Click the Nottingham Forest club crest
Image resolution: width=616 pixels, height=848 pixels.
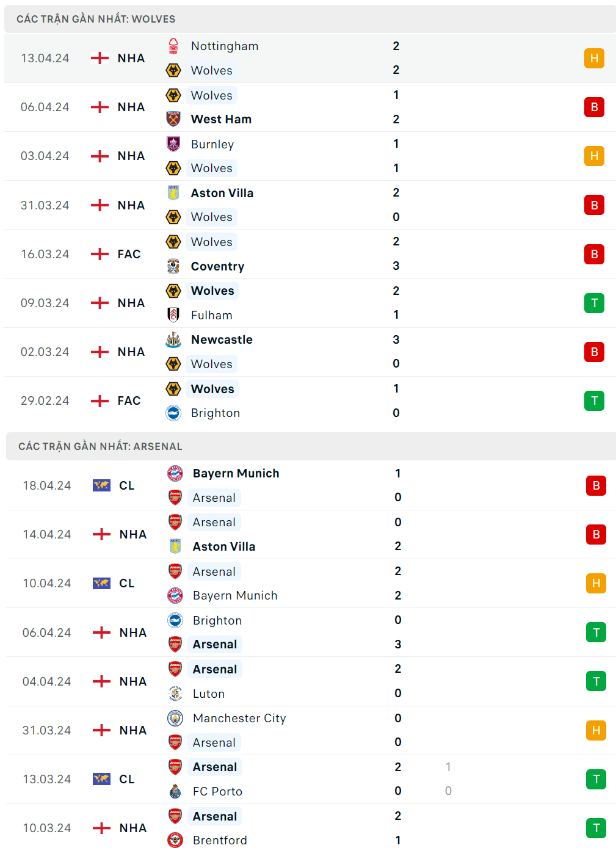point(173,46)
